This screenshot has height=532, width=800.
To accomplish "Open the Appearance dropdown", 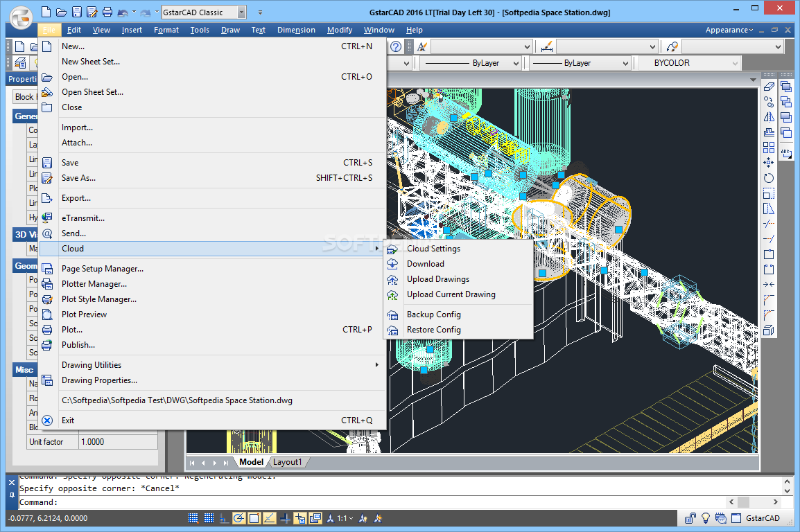I will (729, 30).
